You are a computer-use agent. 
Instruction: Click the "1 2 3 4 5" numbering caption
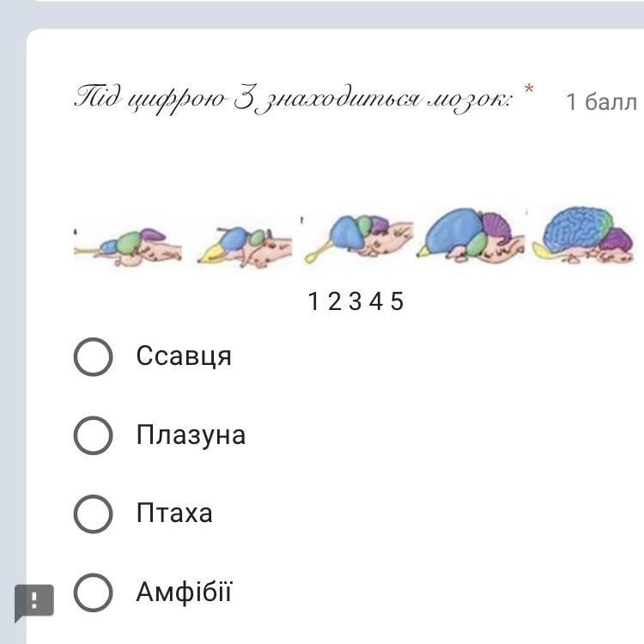coord(355,301)
